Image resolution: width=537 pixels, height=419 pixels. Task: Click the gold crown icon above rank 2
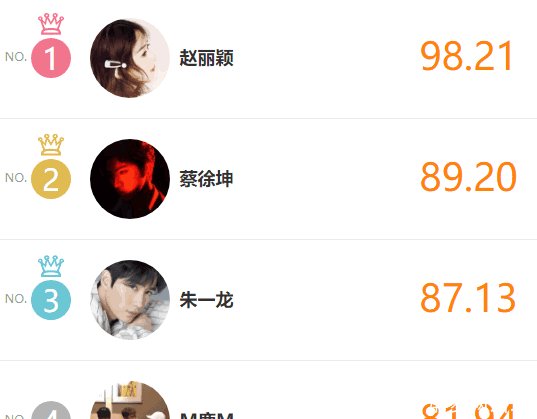click(51, 145)
